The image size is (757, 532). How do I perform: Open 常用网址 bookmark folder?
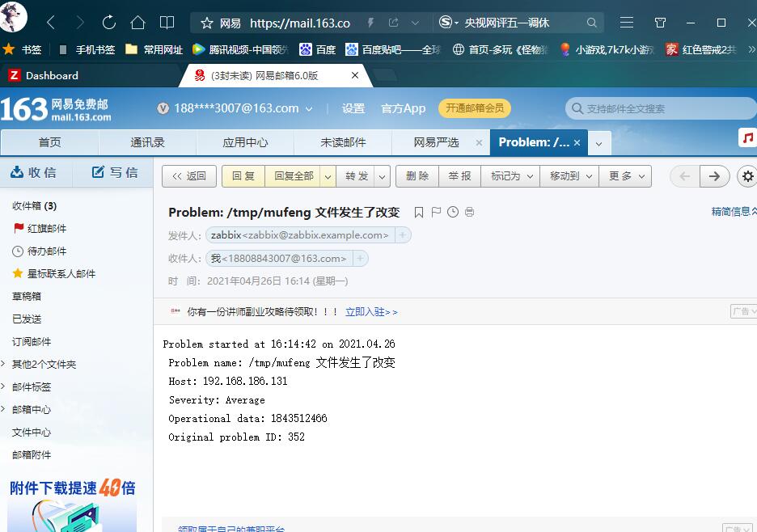154,50
